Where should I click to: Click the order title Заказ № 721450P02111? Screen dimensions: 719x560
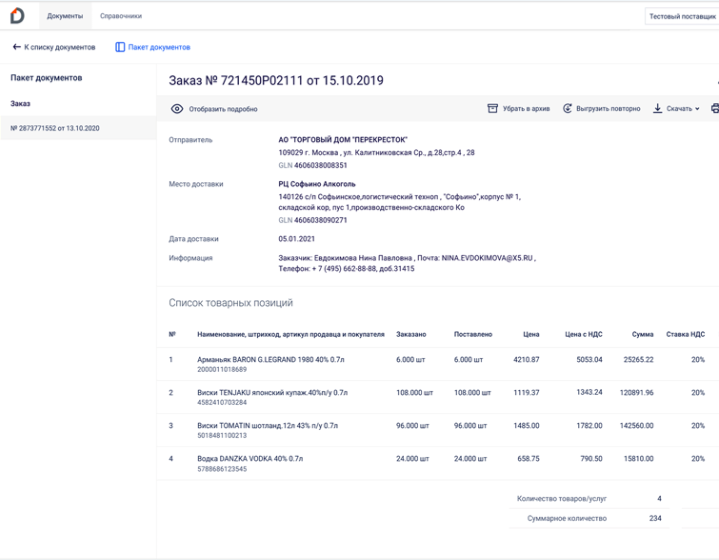click(x=276, y=81)
